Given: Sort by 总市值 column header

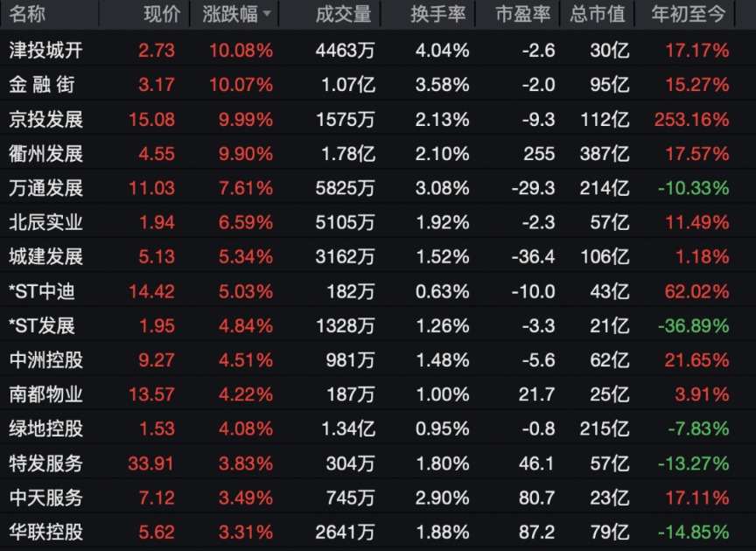Looking at the screenshot, I should pos(598,14).
